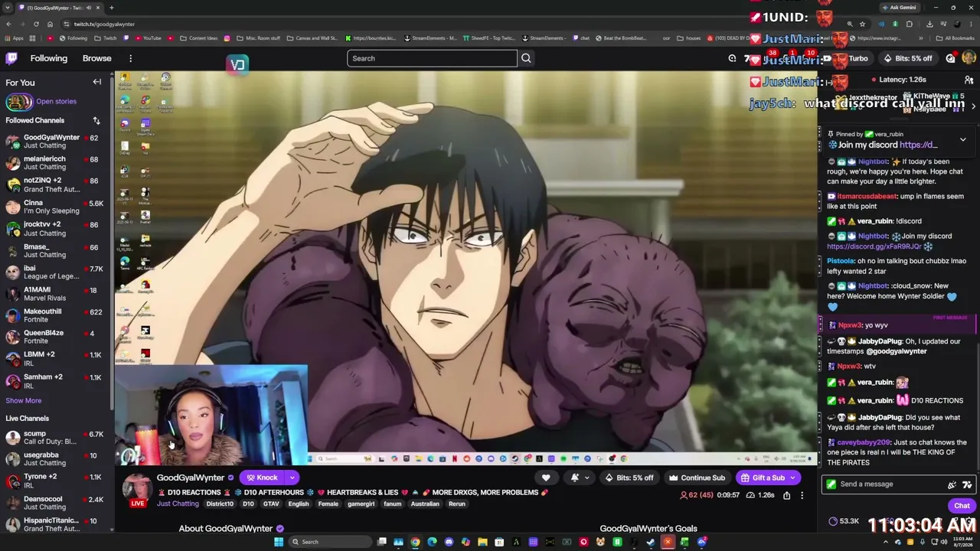Open the community list icon in chat
This screenshot has height=551, width=980.
pyautogui.click(x=969, y=80)
